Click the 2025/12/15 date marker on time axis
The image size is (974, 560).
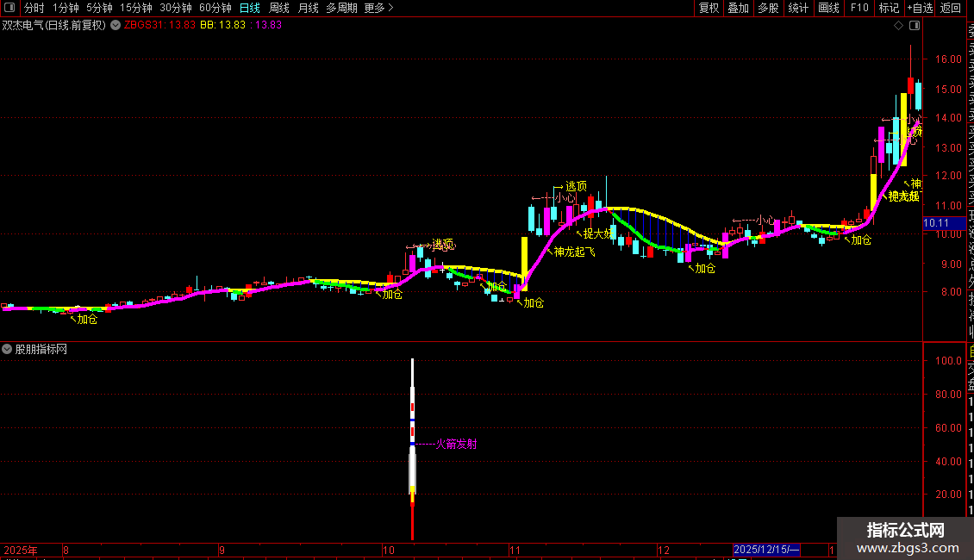point(766,550)
